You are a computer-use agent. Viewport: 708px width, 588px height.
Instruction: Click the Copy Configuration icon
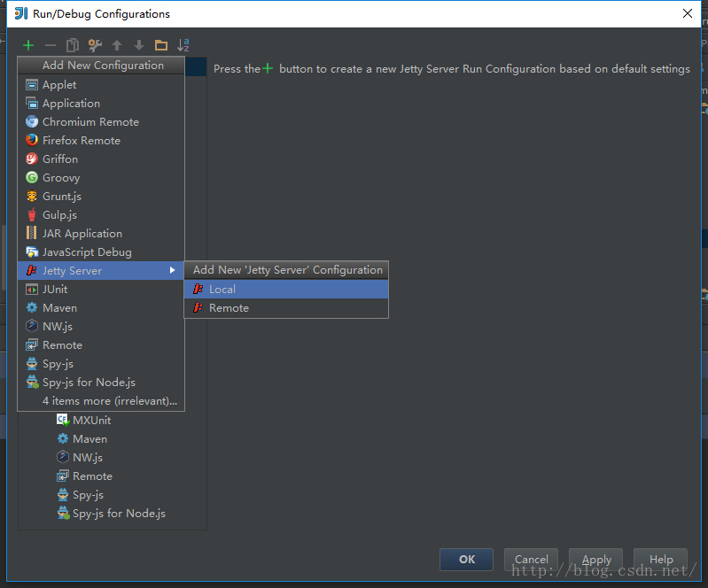[73, 45]
